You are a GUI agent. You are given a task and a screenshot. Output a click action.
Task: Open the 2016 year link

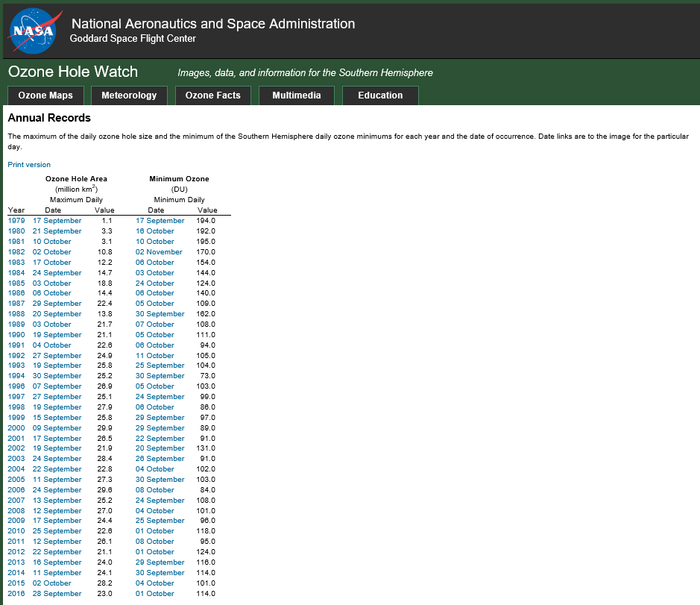(x=16, y=594)
